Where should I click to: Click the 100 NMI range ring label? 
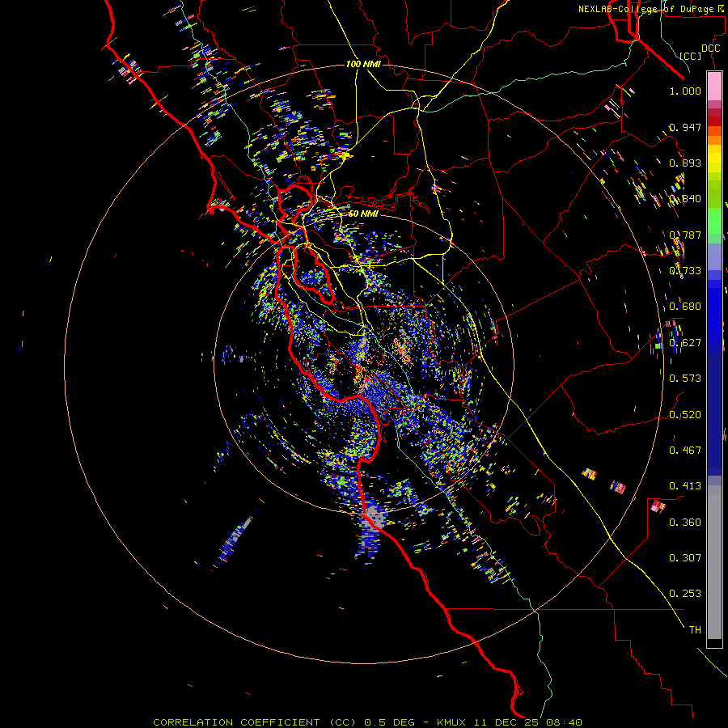363,64
